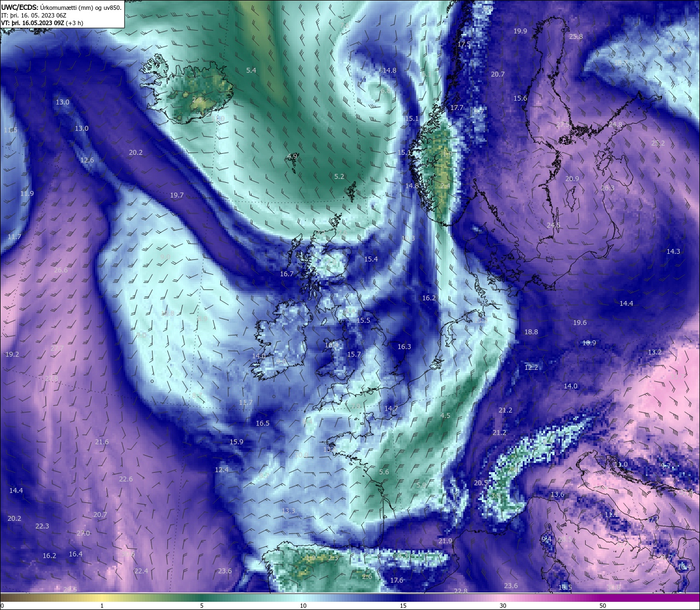The image size is (700, 610).
Task: Click the 5.2 value near the Faroes
Action: point(339,177)
